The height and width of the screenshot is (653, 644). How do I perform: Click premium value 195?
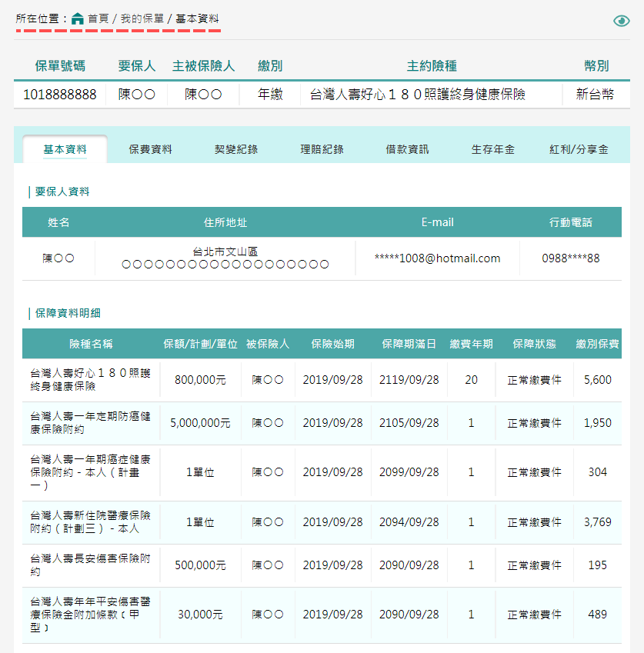coord(597,565)
